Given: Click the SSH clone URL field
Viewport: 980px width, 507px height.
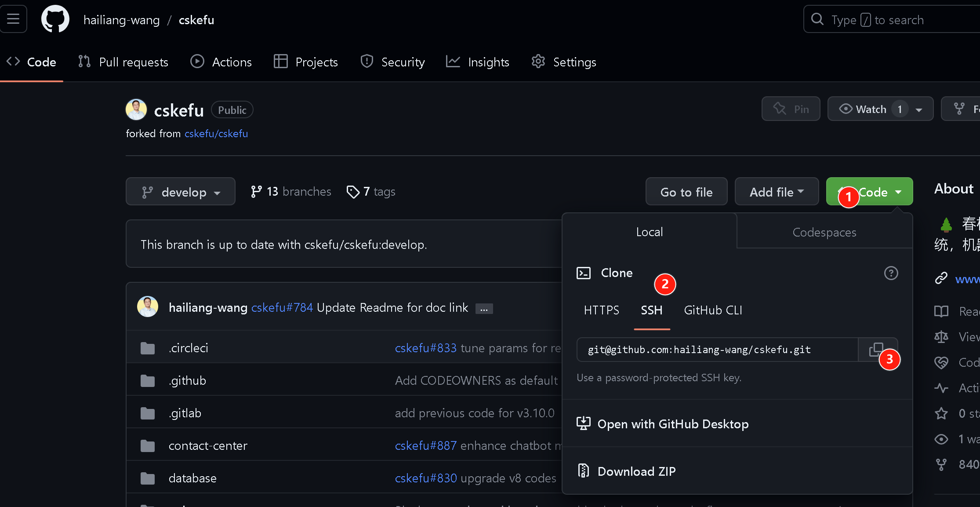Looking at the screenshot, I should point(717,350).
